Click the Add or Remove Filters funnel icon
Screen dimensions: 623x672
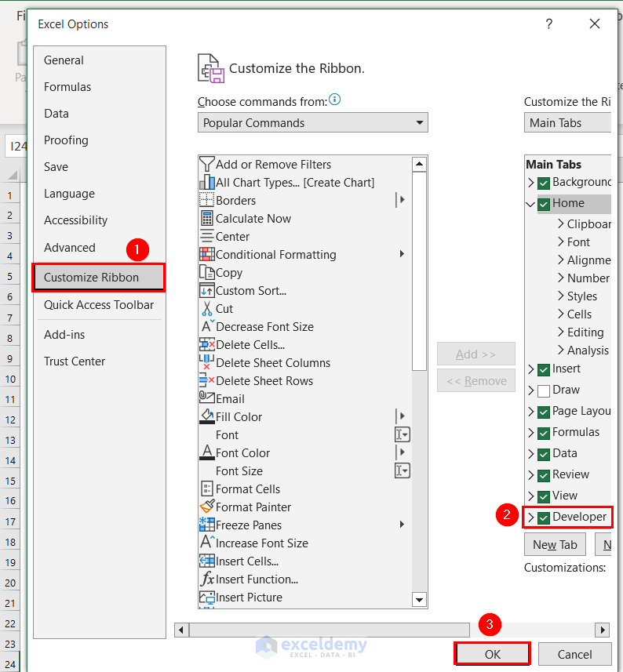point(207,164)
